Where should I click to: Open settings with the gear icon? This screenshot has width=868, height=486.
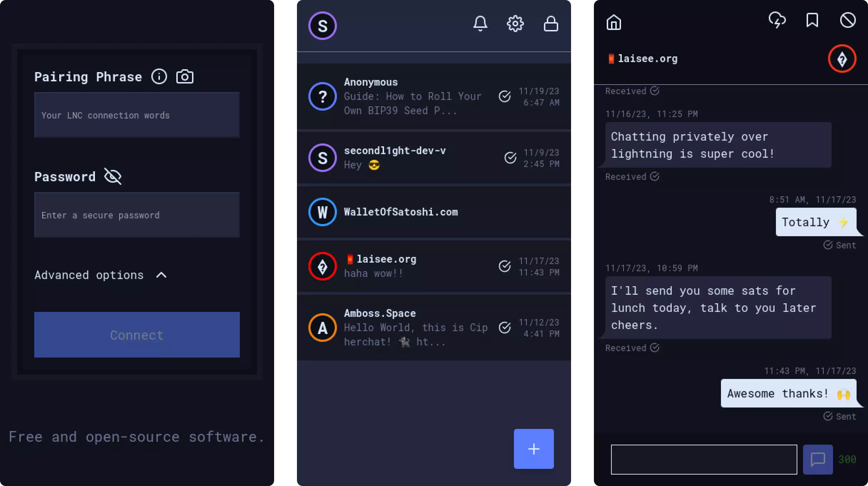515,24
